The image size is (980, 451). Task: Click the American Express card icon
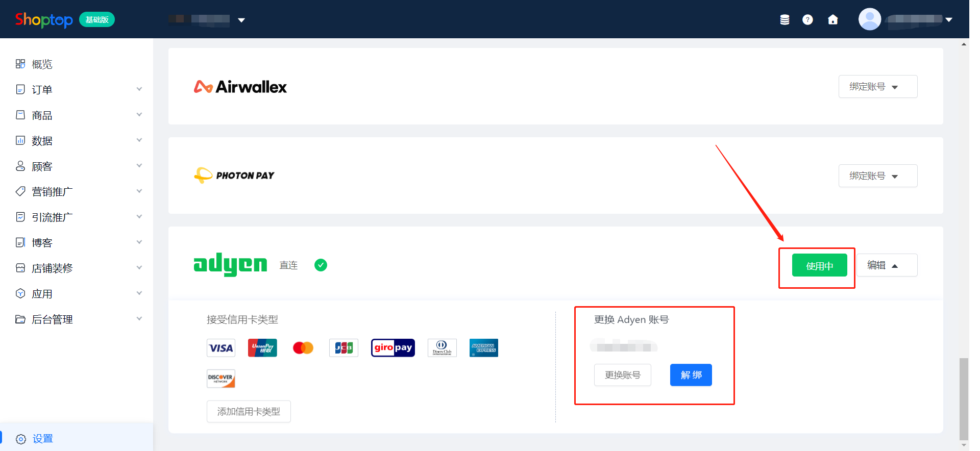(x=484, y=348)
